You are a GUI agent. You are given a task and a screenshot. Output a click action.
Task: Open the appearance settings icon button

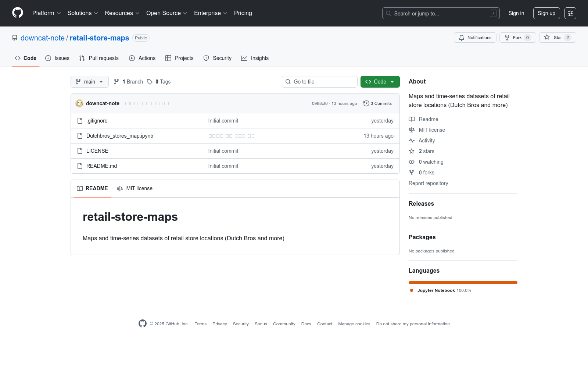tap(570, 13)
